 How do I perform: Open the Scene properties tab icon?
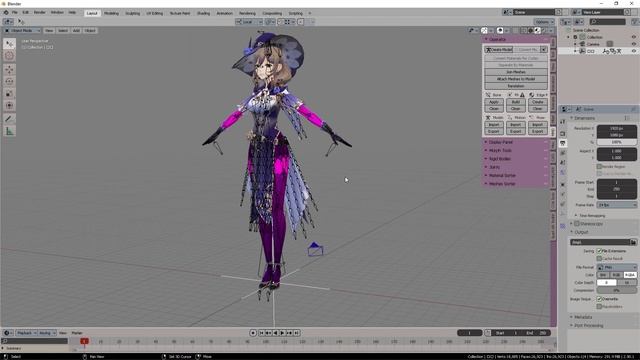563,162
